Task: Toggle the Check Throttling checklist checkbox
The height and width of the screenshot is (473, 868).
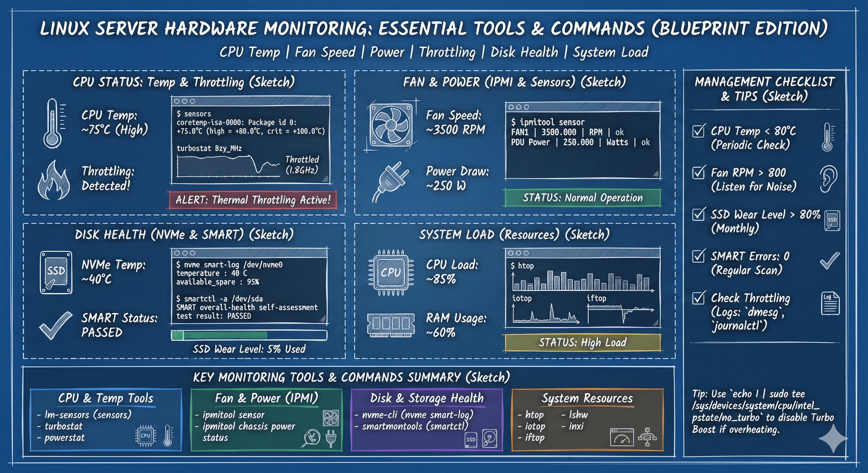Action: click(698, 298)
